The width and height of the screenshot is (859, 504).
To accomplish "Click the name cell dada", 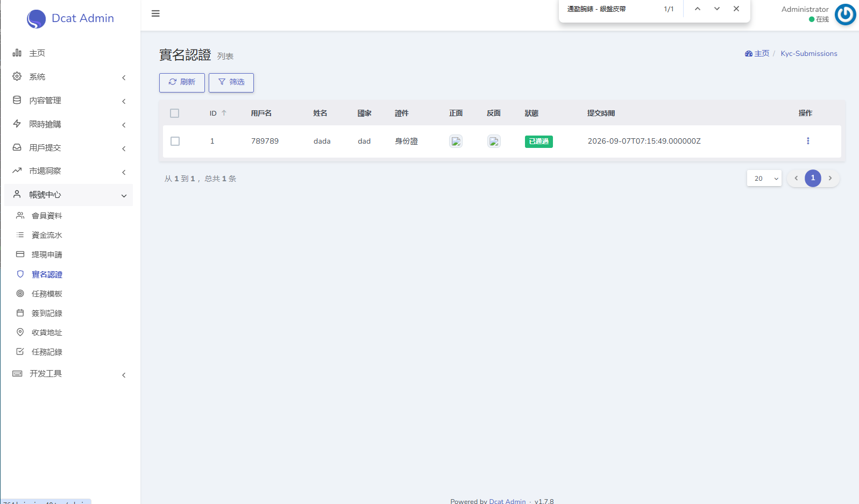I will click(322, 141).
